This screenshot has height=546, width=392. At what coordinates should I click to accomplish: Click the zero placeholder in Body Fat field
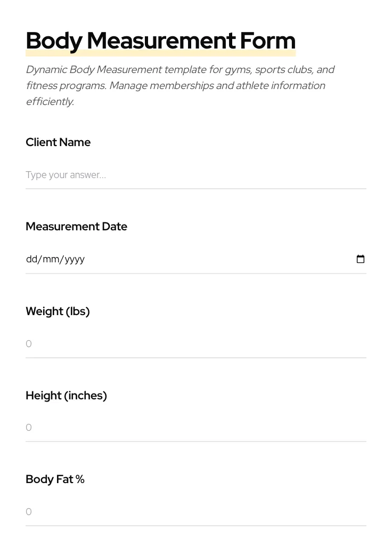[x=29, y=512]
